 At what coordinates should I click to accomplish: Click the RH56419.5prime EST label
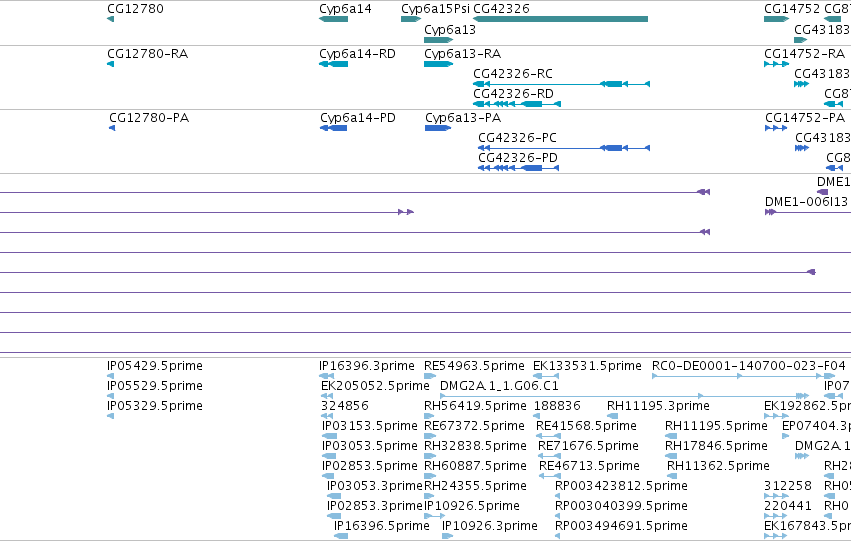click(x=475, y=406)
